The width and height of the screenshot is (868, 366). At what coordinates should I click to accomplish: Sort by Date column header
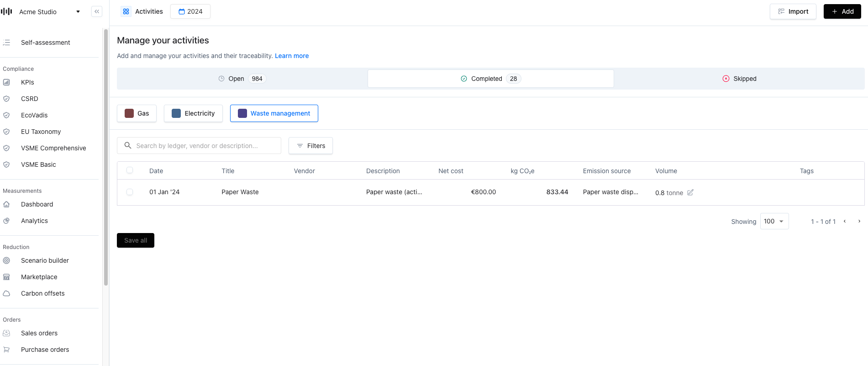coord(156,171)
